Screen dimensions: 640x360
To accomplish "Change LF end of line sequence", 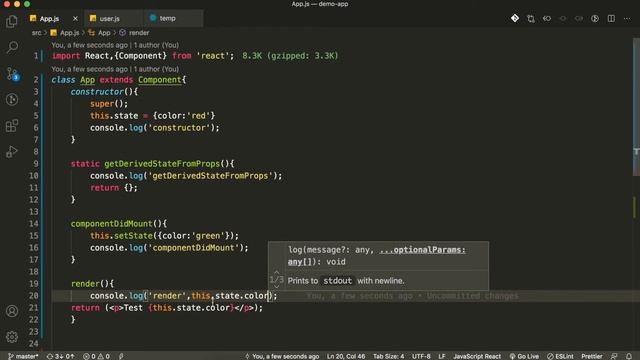I will coord(442,356).
